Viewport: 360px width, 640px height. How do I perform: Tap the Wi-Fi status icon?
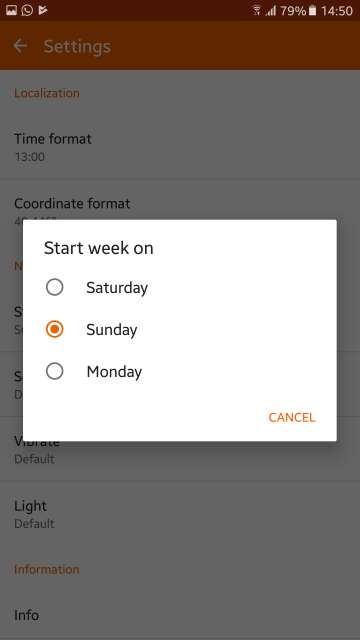coord(257,11)
